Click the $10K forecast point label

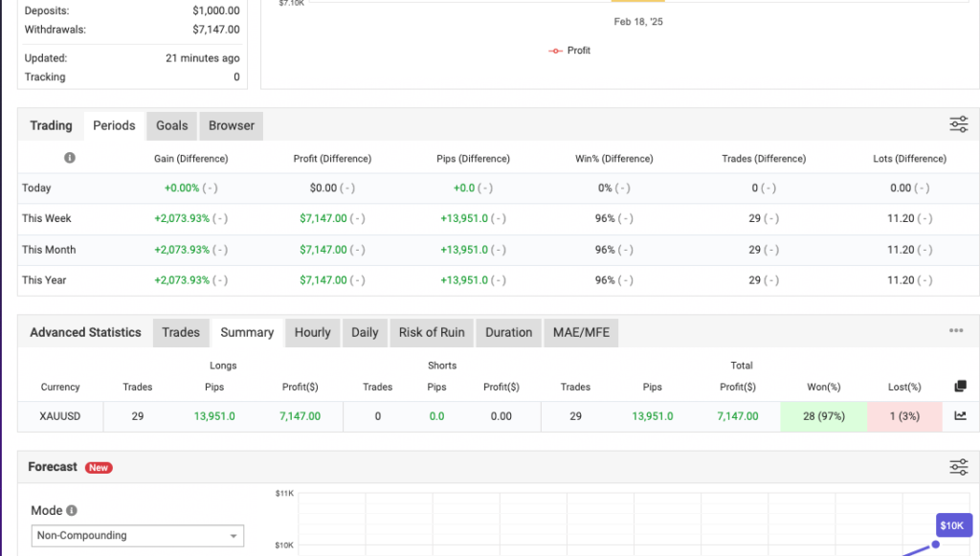954,525
